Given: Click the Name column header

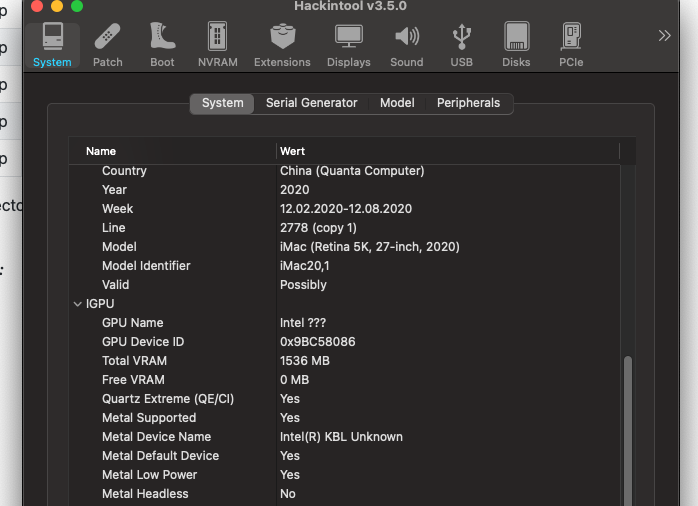Looking at the screenshot, I should point(170,151).
